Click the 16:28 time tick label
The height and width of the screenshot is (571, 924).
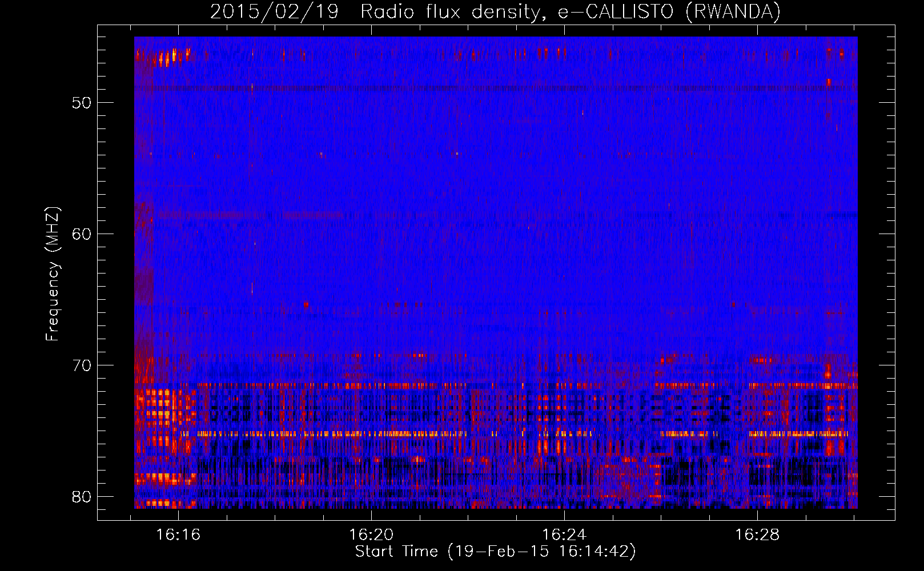757,535
